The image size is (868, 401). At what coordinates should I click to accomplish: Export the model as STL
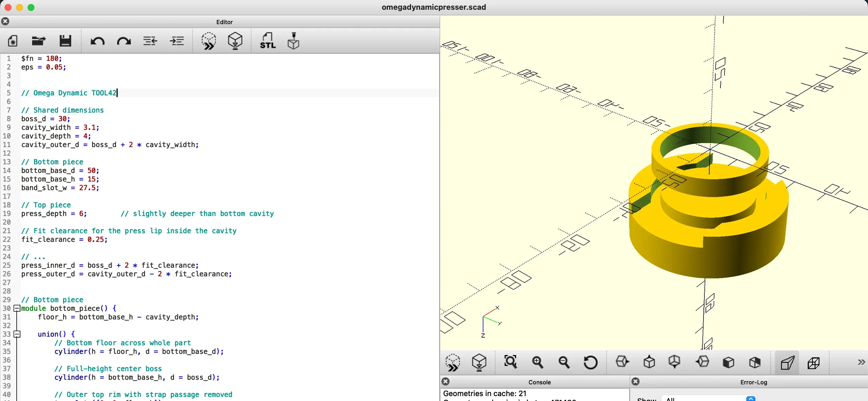click(x=268, y=41)
